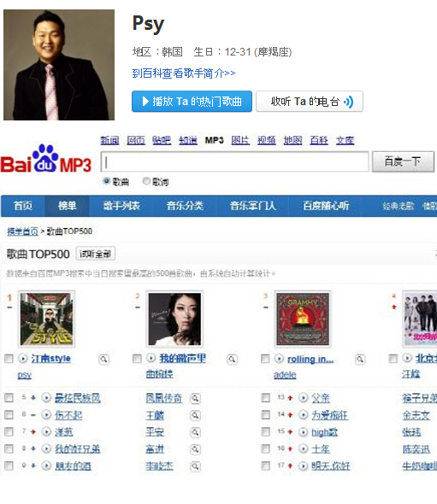Select the 歌曲 radio option
The width and height of the screenshot is (437, 504).
[106, 181]
